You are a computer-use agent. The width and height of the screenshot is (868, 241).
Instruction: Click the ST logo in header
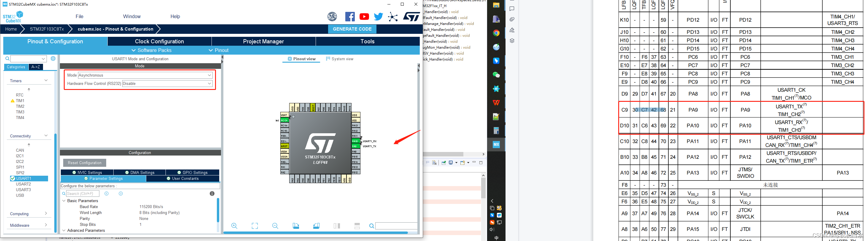pyautogui.click(x=411, y=17)
